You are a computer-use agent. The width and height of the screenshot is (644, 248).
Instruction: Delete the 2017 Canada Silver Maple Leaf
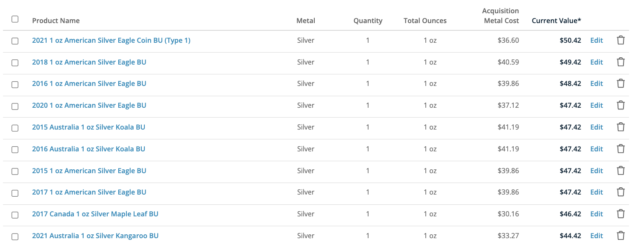[621, 214]
